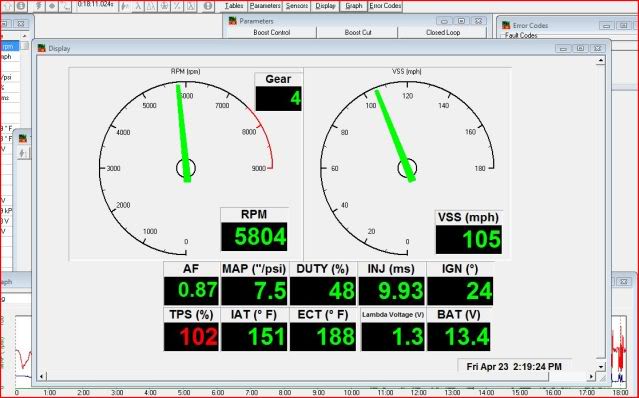Click the RPM readout 5804
The height and width of the screenshot is (398, 639).
point(254,237)
